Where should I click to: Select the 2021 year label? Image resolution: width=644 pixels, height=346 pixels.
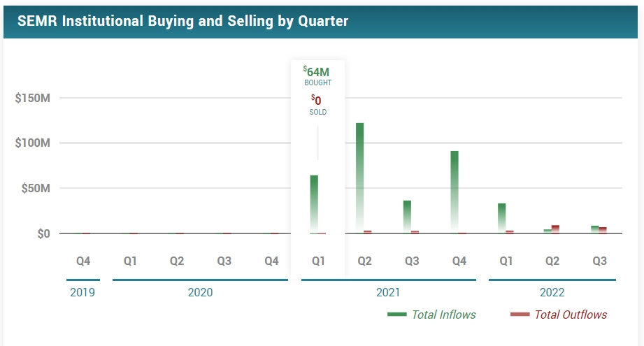coord(388,292)
